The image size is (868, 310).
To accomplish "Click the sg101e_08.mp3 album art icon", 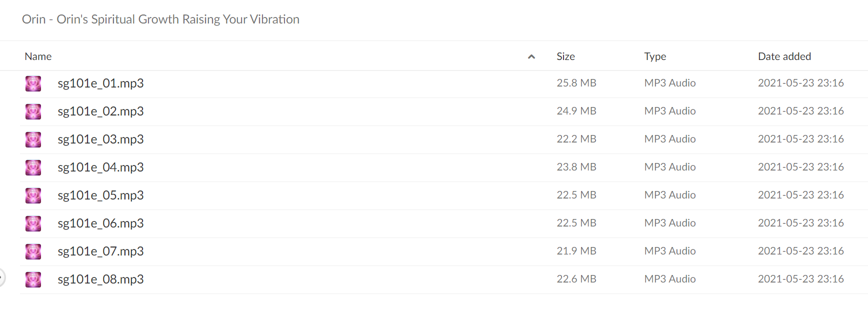I will click(x=33, y=279).
